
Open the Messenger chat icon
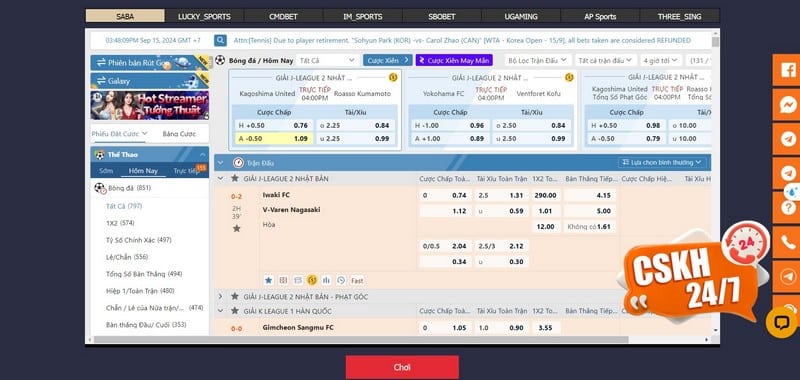point(788,105)
